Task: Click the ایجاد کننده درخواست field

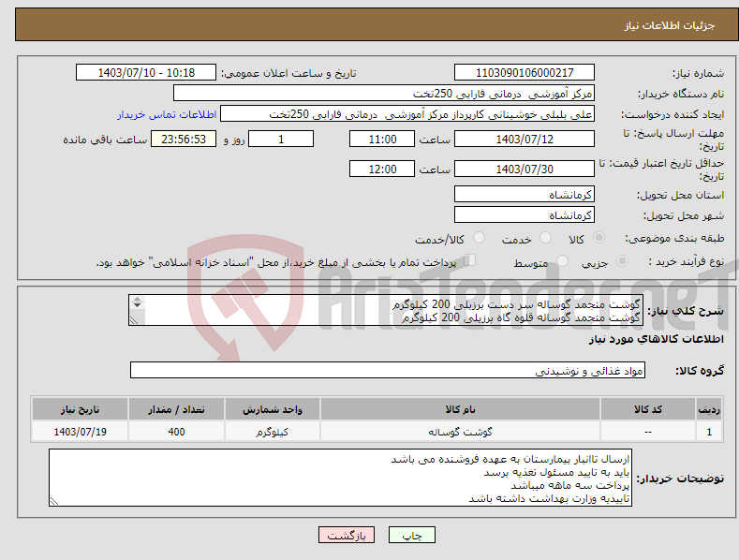Action: click(x=407, y=114)
